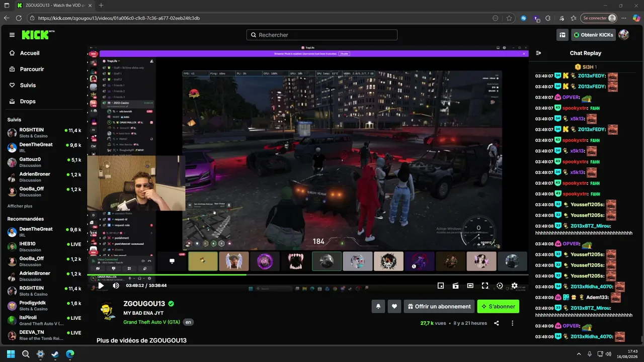Mute the video player volume
Viewport: 644px width, 362px height.
(116, 286)
